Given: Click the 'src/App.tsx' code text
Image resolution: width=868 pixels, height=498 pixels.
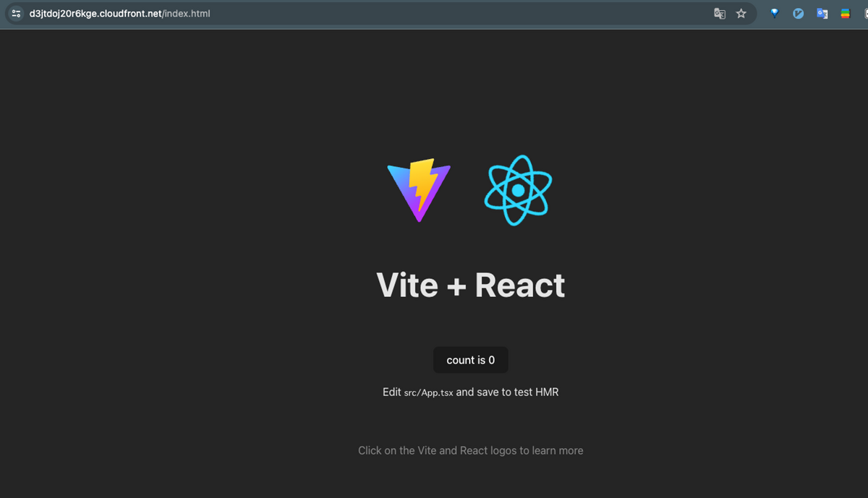Looking at the screenshot, I should pos(429,392).
